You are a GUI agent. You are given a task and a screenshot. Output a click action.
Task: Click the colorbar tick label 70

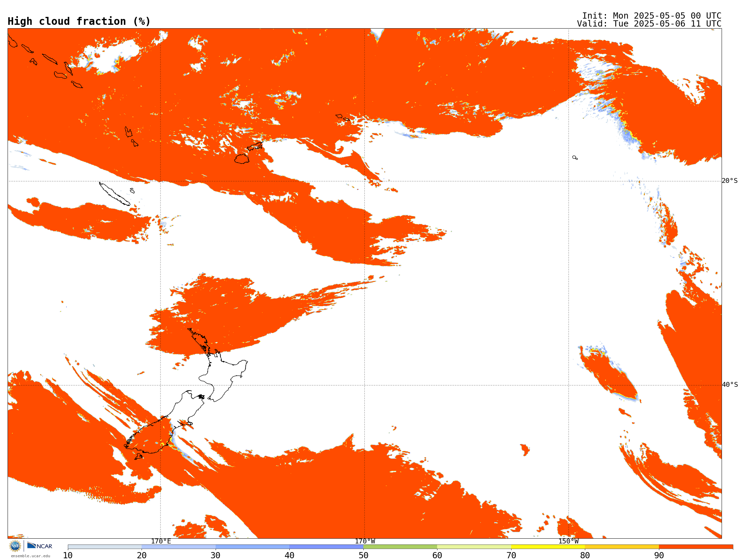(511, 556)
